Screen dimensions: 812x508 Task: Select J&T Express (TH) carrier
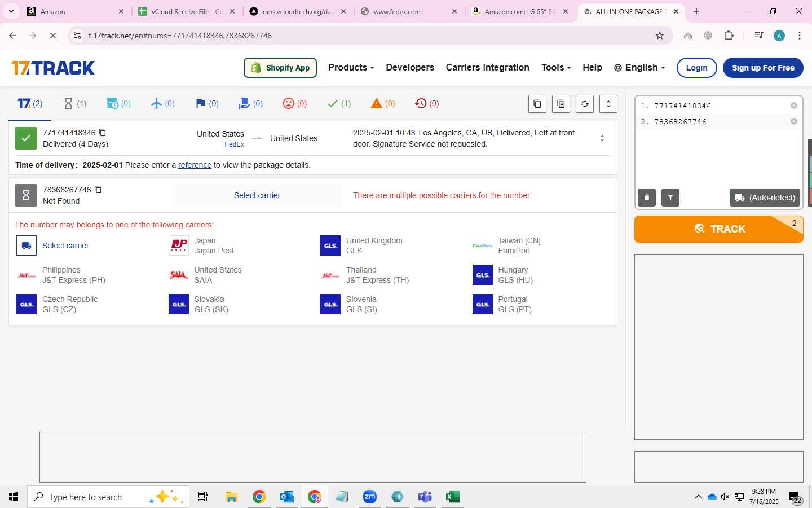(365, 275)
